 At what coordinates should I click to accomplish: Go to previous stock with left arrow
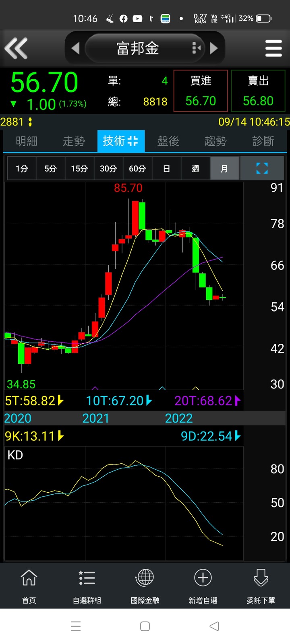[x=75, y=48]
